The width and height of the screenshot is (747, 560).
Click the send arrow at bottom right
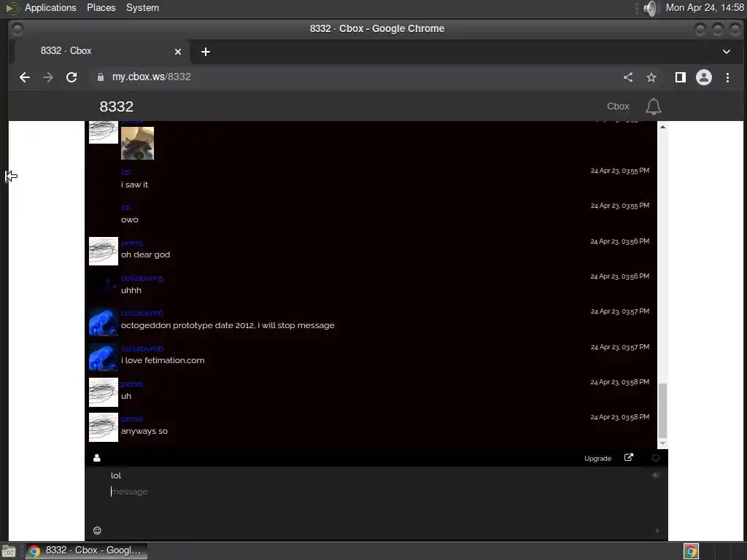657,531
